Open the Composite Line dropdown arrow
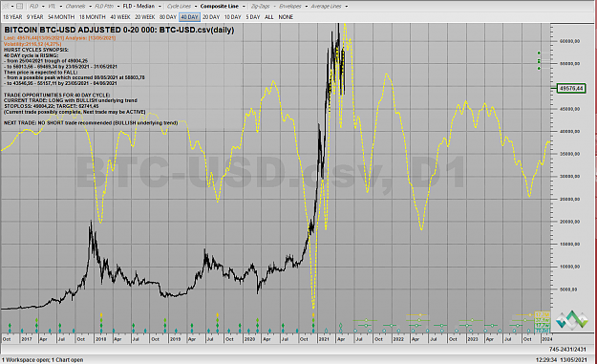Screen dimensions: 597x364 (x=244, y=6)
